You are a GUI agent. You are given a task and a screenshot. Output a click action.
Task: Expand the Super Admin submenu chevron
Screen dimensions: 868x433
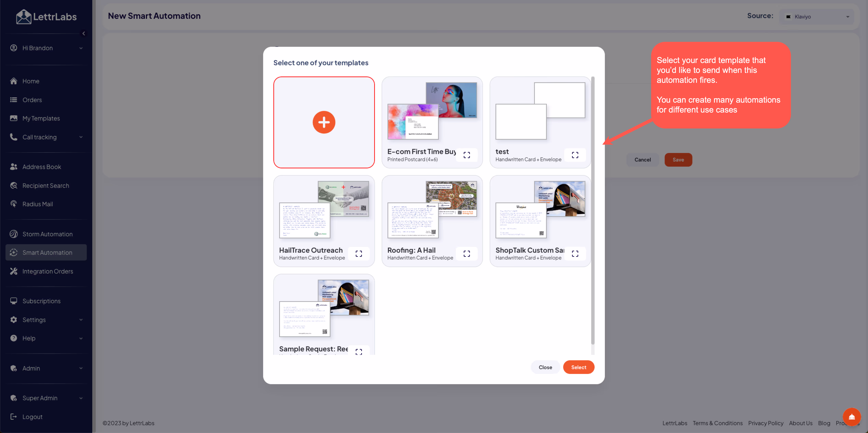click(81, 398)
